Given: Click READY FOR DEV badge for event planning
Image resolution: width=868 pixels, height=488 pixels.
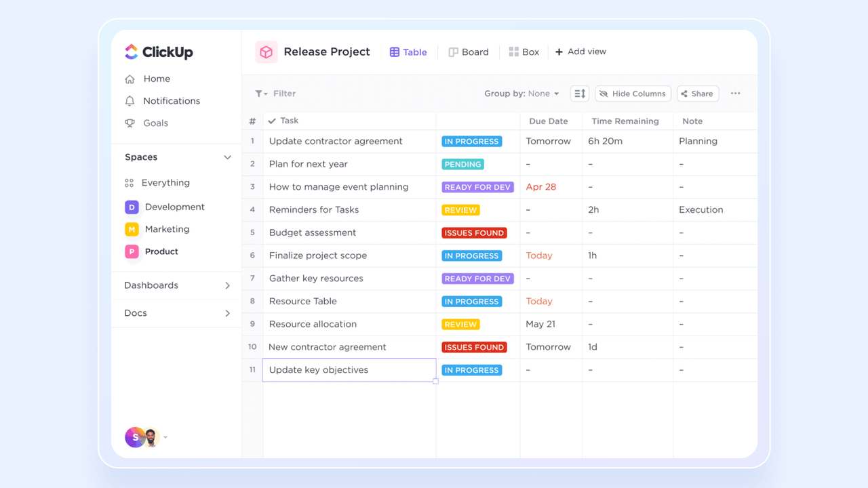Looking at the screenshot, I should (477, 187).
